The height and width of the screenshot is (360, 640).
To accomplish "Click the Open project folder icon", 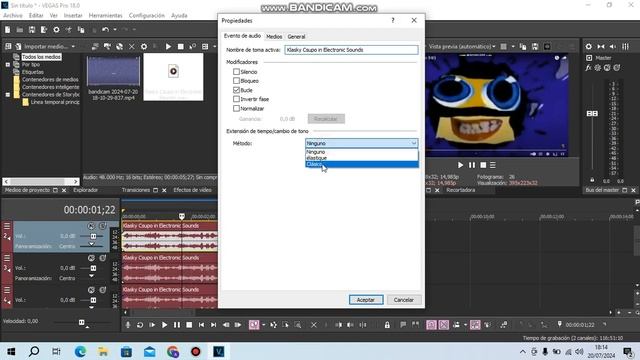I will 20,29.
